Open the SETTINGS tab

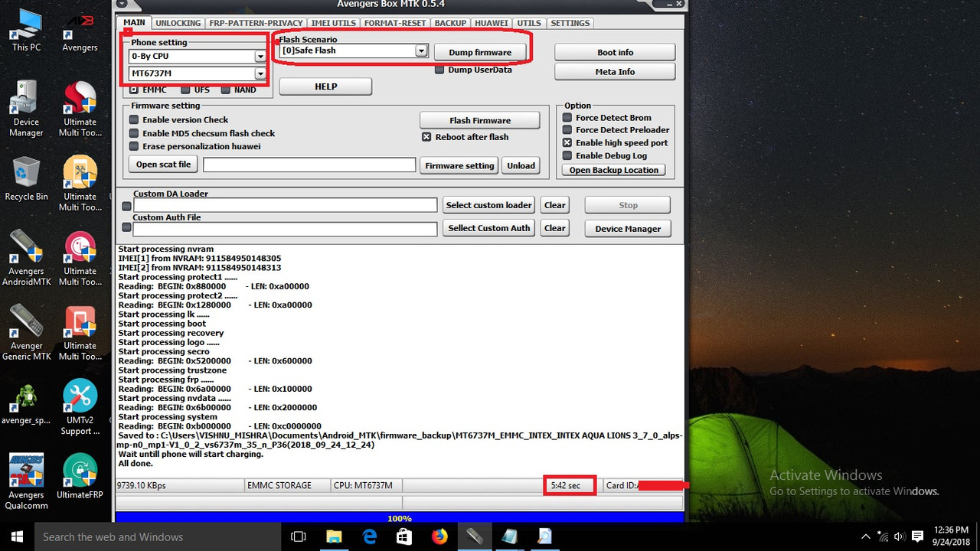tap(570, 23)
